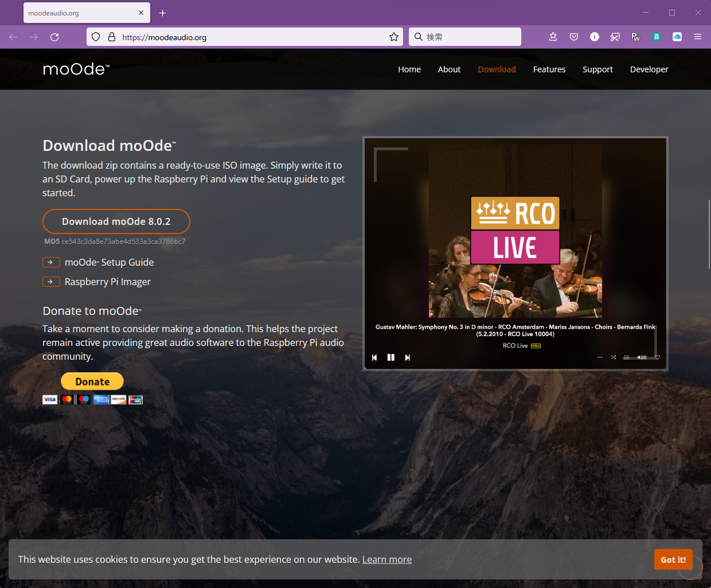Image resolution: width=711 pixels, height=588 pixels.
Task: Open the moOde Setup Guide link
Action: point(109,262)
